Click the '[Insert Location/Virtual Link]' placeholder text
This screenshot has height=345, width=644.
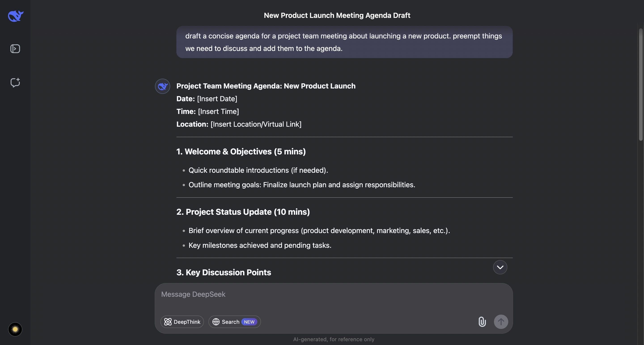click(x=256, y=124)
